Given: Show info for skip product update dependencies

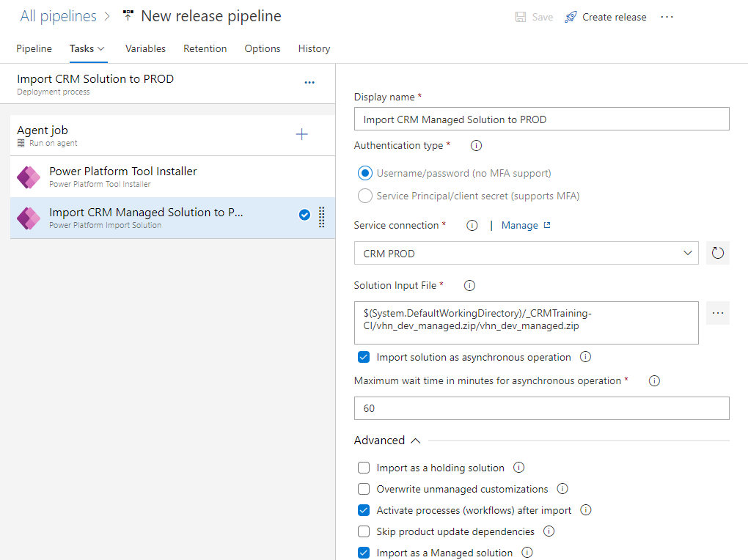Looking at the screenshot, I should coord(549,531).
